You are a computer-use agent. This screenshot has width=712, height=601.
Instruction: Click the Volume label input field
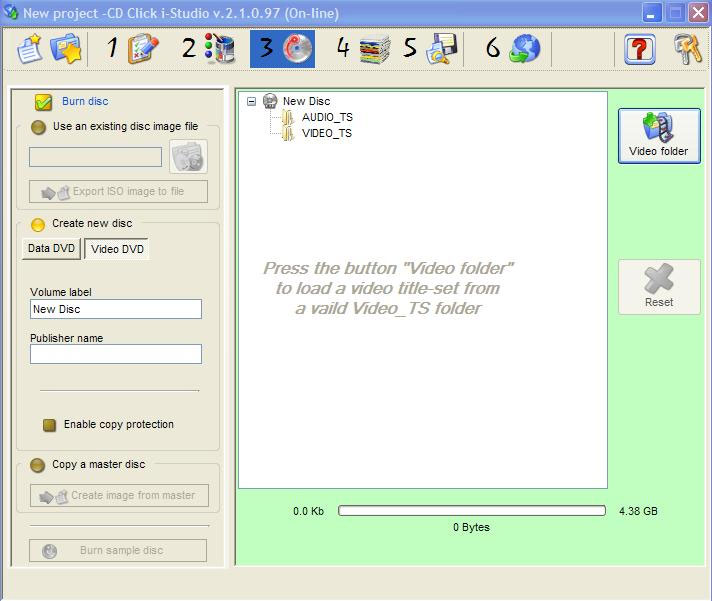click(116, 309)
